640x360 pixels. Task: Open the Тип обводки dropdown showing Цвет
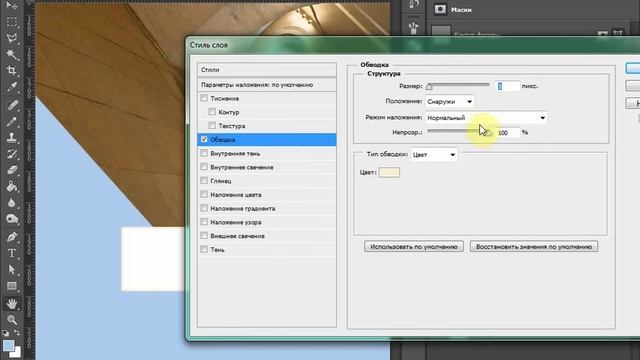point(433,155)
